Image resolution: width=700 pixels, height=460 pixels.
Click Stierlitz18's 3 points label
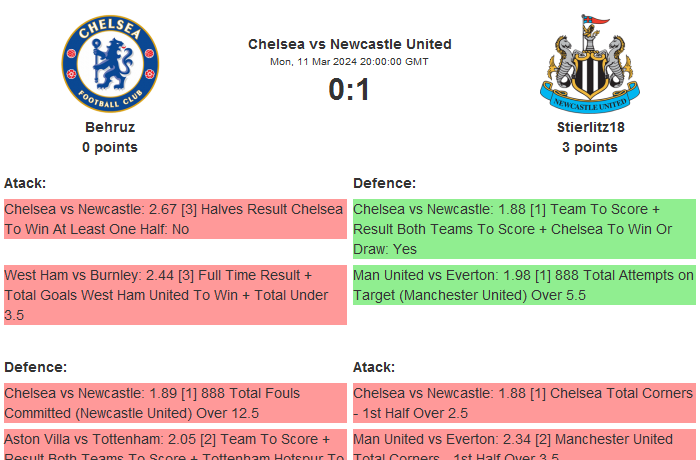coord(589,147)
